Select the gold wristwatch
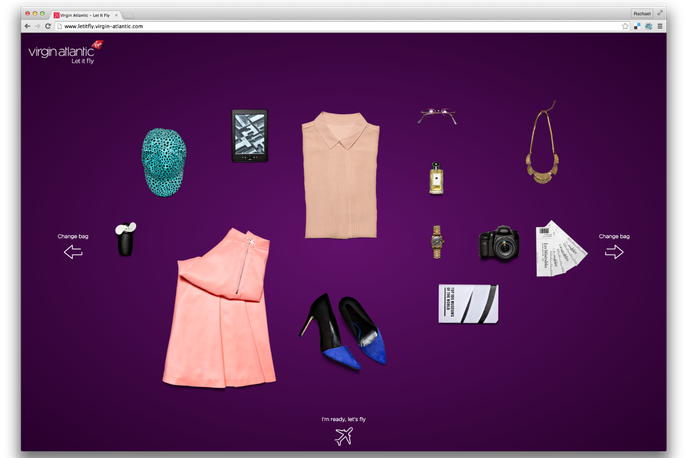Image resolution: width=687 pixels, height=458 pixels. [x=437, y=242]
